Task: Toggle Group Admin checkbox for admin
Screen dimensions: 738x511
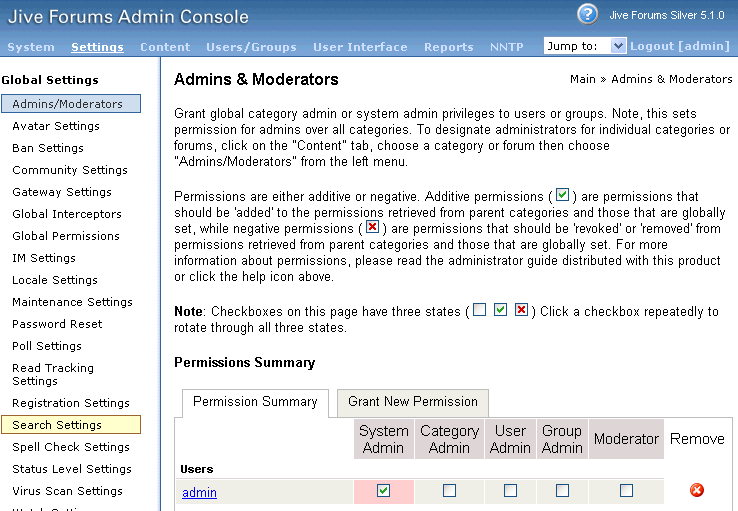Action: tap(562, 491)
